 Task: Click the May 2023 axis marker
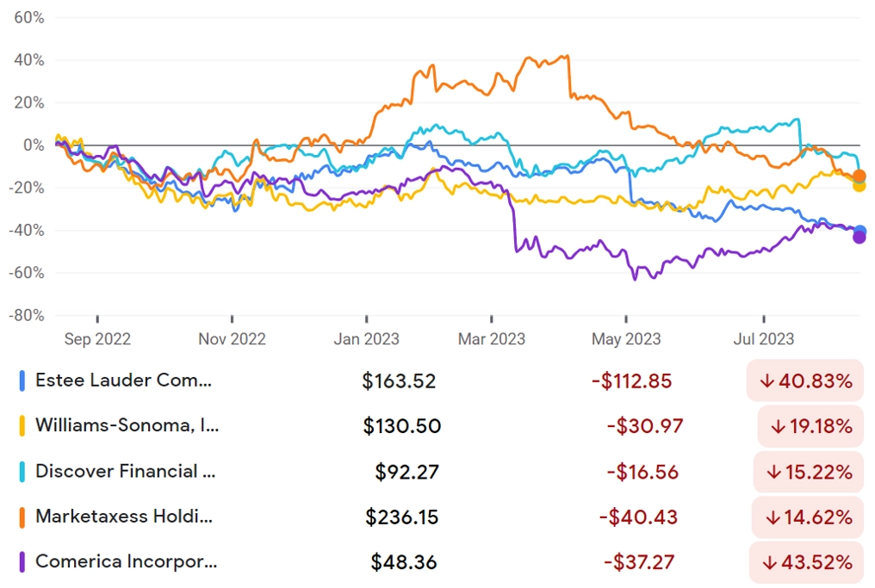[x=626, y=338]
